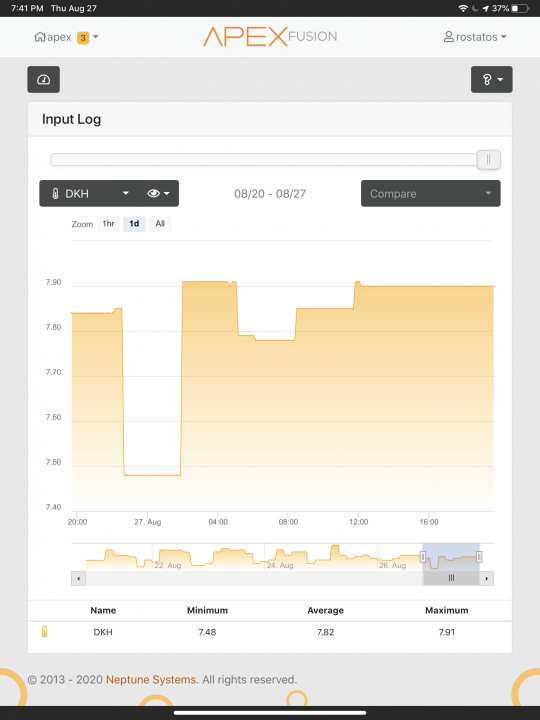Toggle the eye visibility options button
The image size is (540, 720).
[158, 193]
